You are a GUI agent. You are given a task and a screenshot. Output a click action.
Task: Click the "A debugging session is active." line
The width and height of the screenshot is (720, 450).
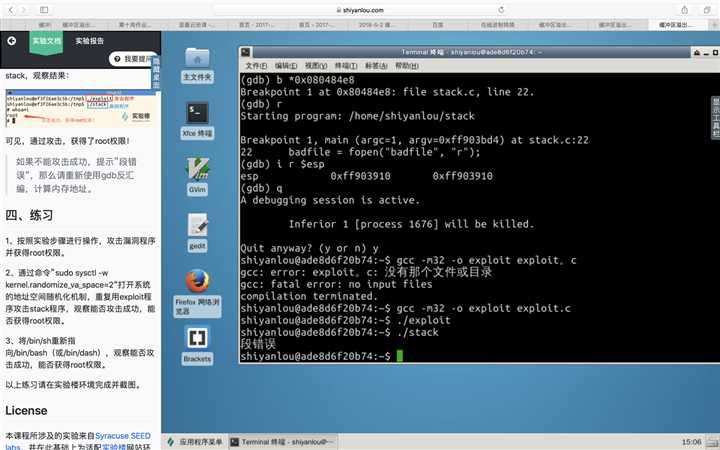(330, 200)
